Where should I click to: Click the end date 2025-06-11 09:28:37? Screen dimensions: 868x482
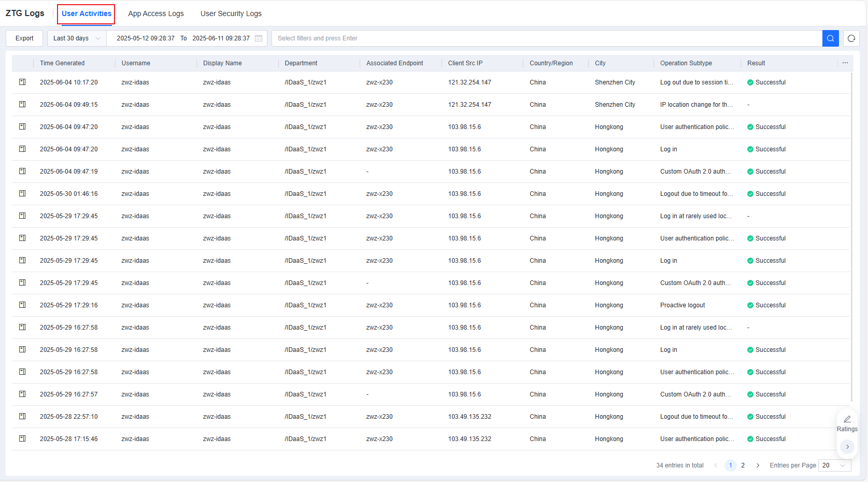click(221, 38)
